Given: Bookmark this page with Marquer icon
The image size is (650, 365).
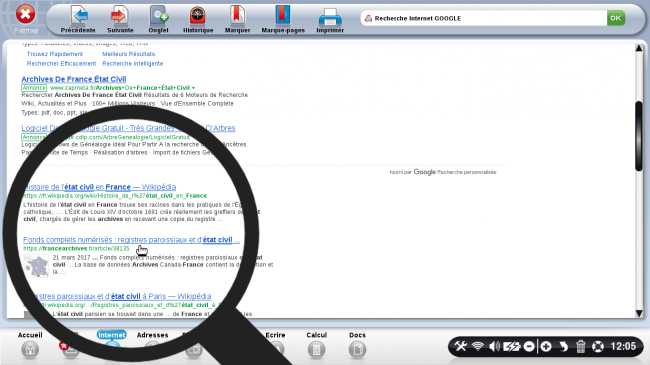Looking at the screenshot, I should [238, 15].
